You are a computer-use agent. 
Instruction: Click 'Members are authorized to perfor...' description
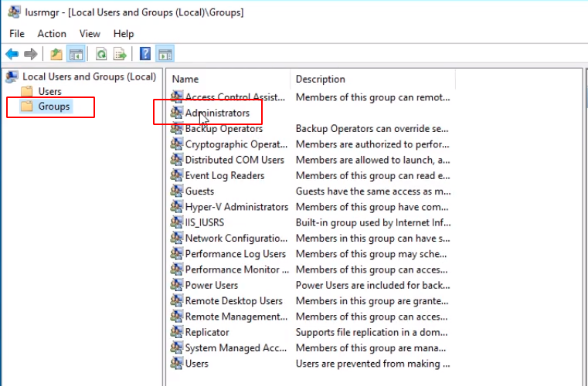point(372,144)
